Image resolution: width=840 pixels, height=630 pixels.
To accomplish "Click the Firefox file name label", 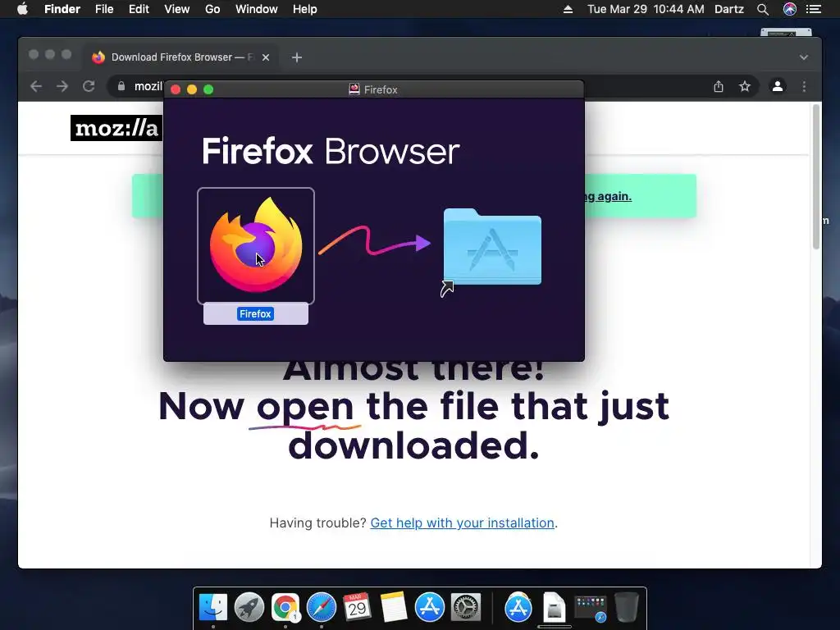I will click(256, 314).
